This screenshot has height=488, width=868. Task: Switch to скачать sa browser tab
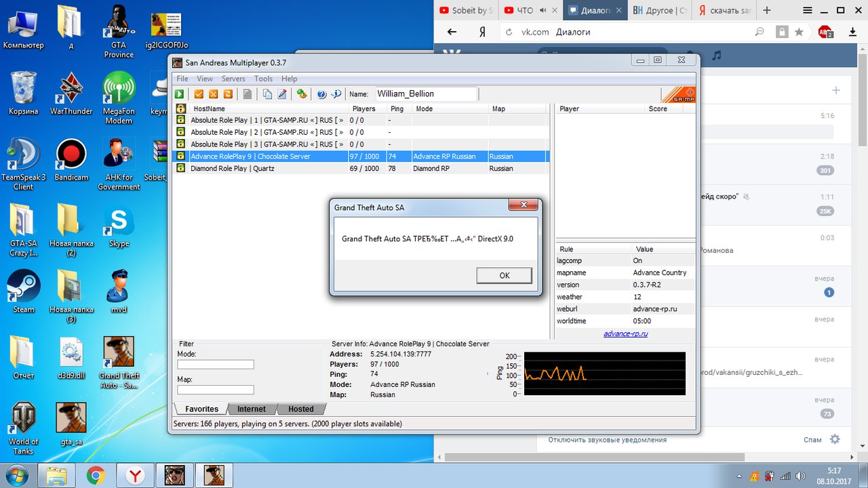tap(724, 10)
